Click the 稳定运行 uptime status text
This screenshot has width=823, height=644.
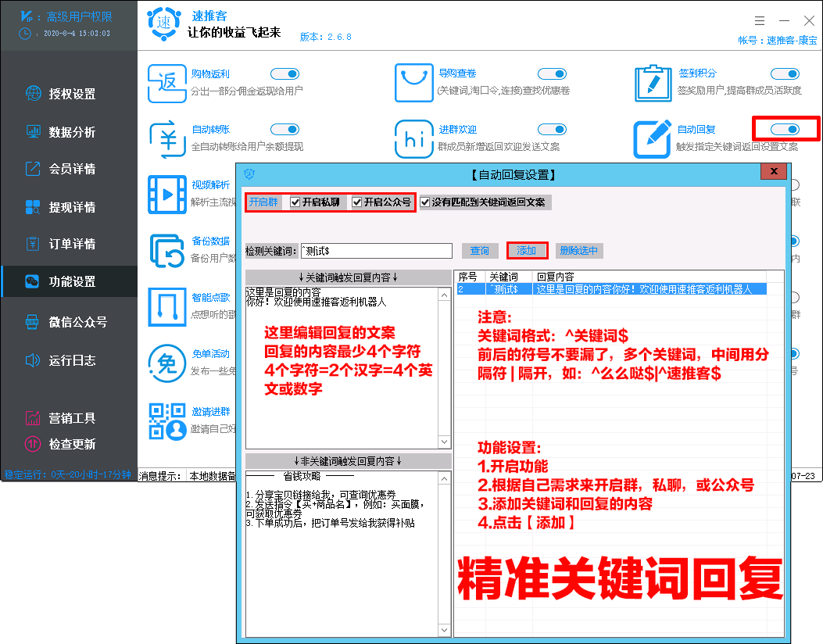pyautogui.click(x=68, y=474)
